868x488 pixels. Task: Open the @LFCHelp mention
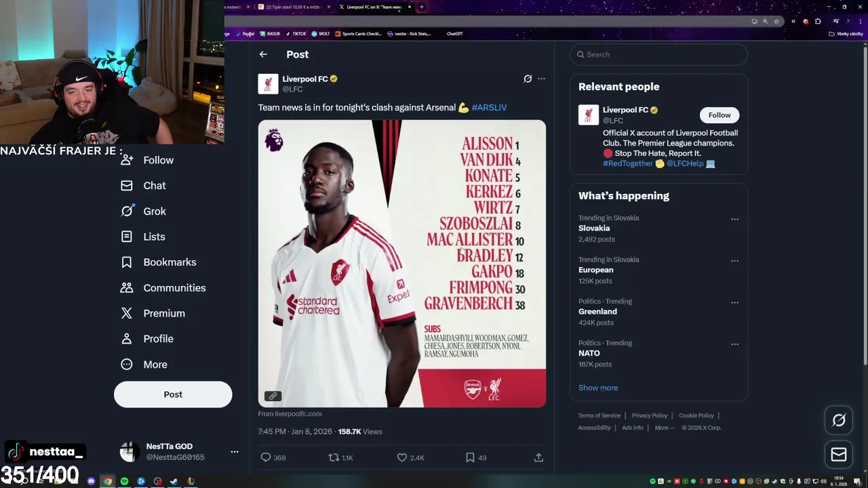point(685,163)
